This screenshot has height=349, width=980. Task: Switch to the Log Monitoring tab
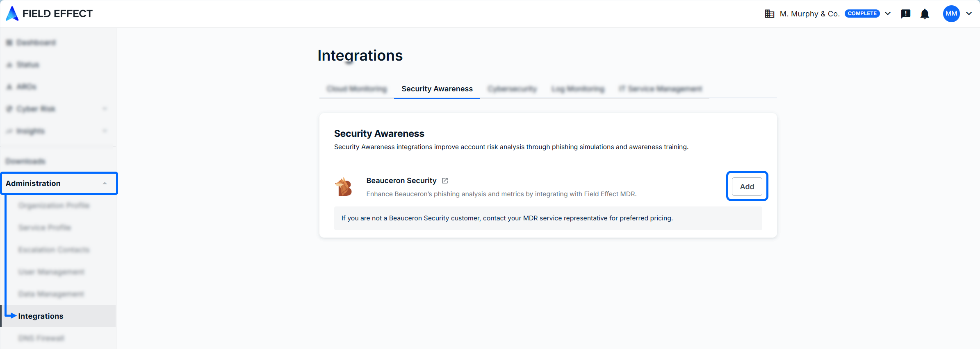tap(578, 89)
